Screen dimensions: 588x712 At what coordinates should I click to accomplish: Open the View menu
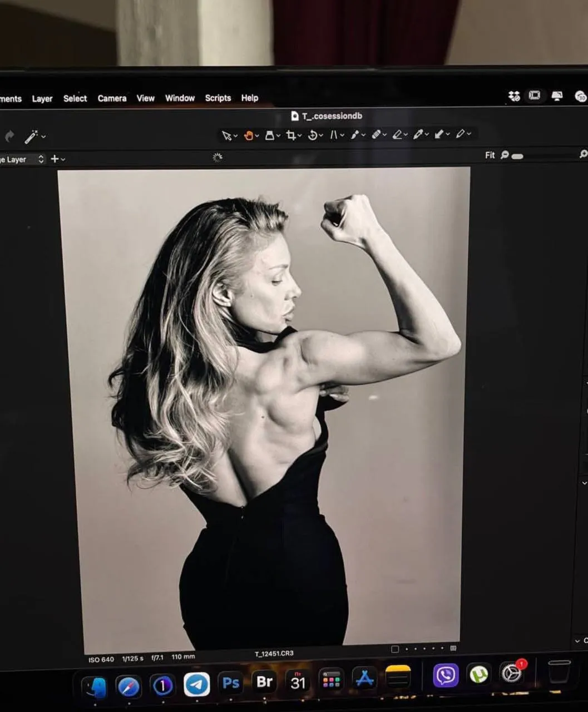146,98
